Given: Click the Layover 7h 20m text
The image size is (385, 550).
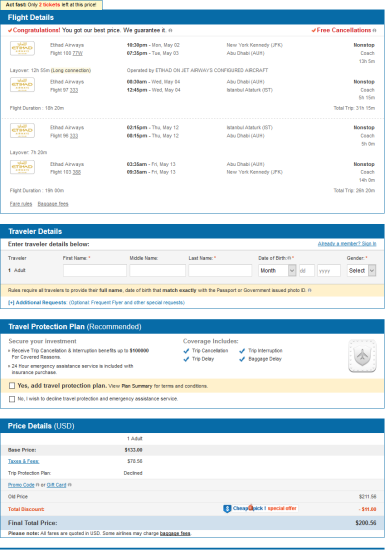Looking at the screenshot, I should point(28,152).
